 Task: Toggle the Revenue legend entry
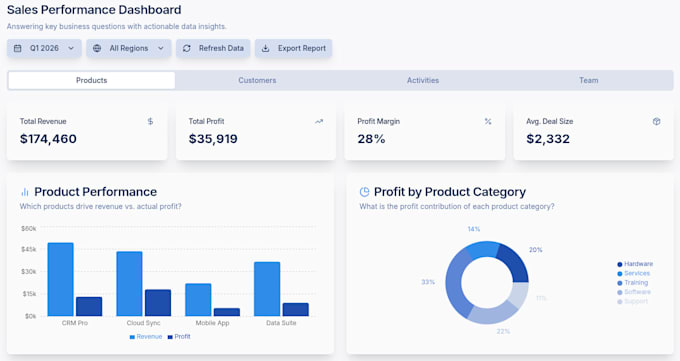(x=146, y=337)
